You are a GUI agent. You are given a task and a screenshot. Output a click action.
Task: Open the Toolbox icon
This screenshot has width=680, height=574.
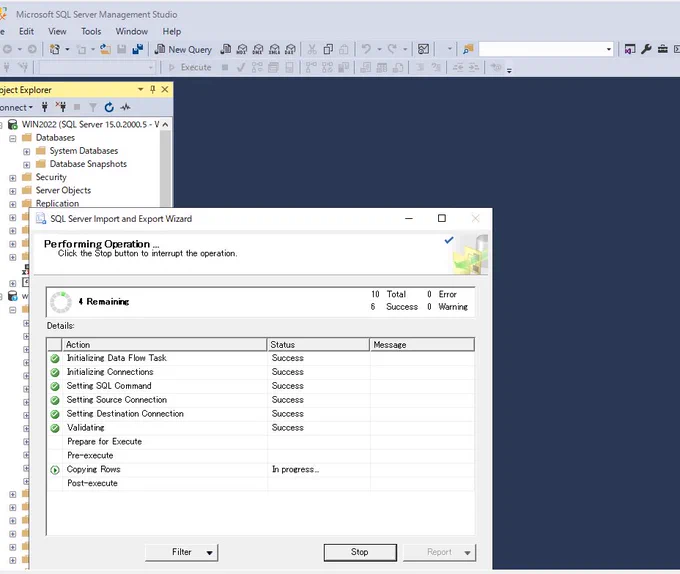(x=663, y=49)
